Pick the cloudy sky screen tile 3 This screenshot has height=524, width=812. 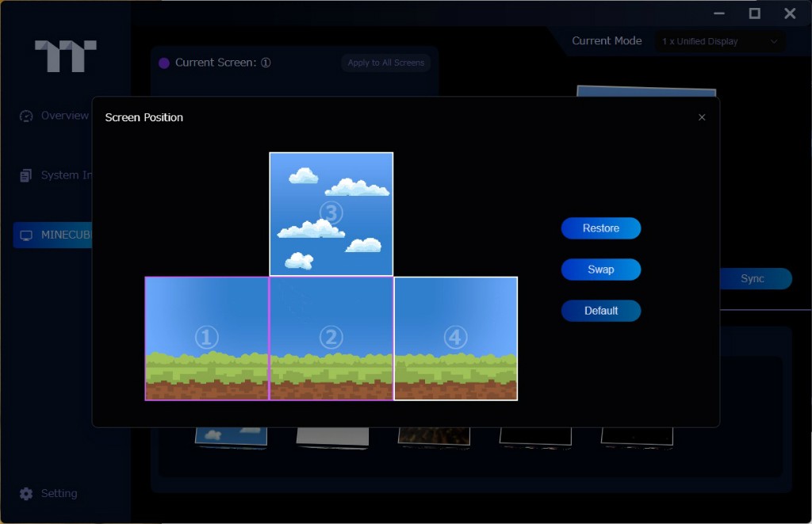(331, 214)
